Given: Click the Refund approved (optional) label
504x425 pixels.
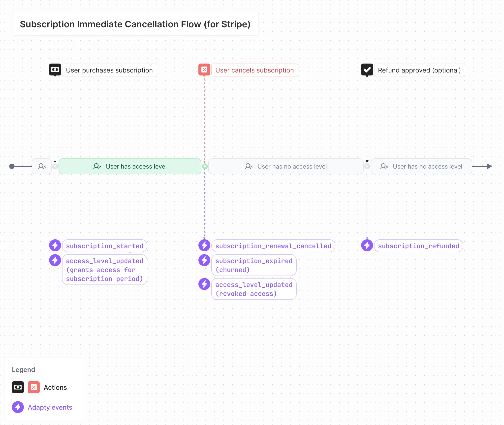Looking at the screenshot, I should click(x=419, y=70).
